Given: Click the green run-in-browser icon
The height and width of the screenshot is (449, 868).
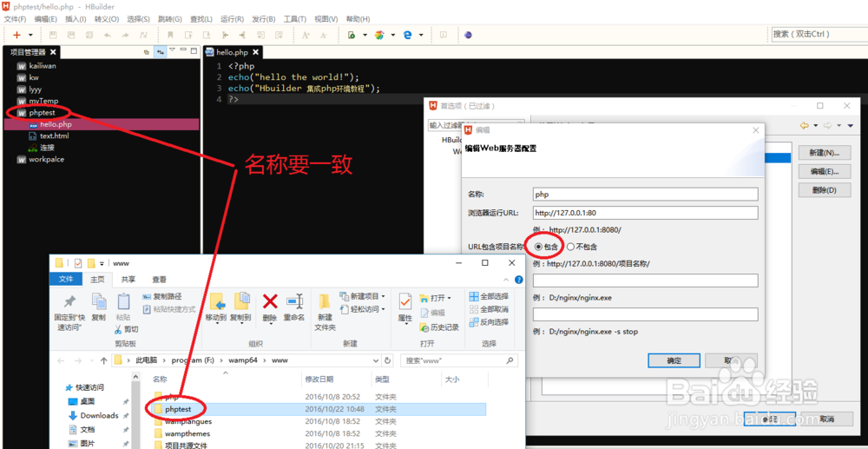Looking at the screenshot, I should pos(351,35).
